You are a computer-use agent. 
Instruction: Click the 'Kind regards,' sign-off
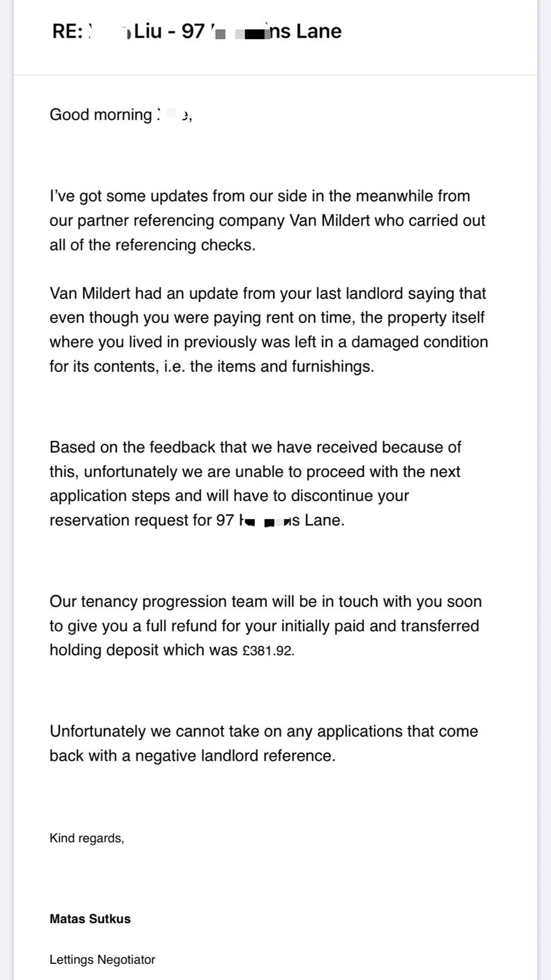pos(87,838)
